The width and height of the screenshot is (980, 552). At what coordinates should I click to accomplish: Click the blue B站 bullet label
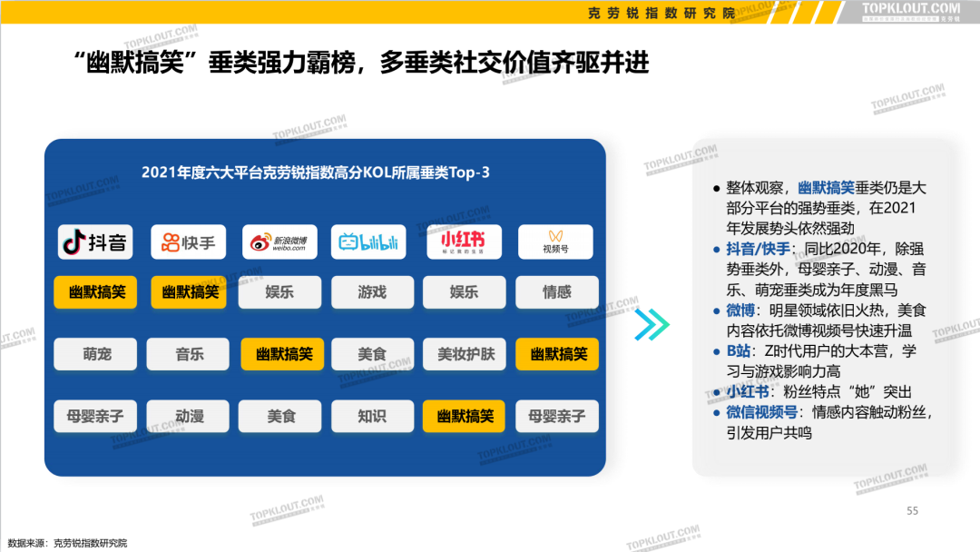point(738,350)
